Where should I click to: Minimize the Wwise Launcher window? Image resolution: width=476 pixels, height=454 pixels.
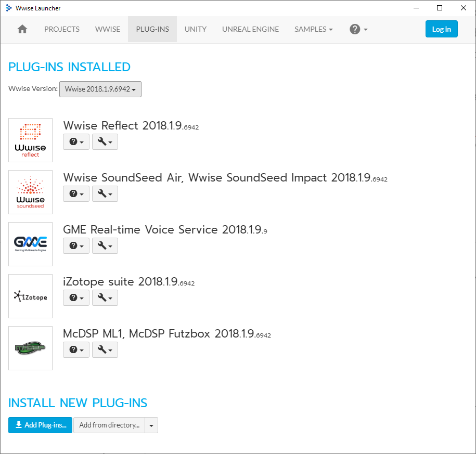(x=416, y=8)
